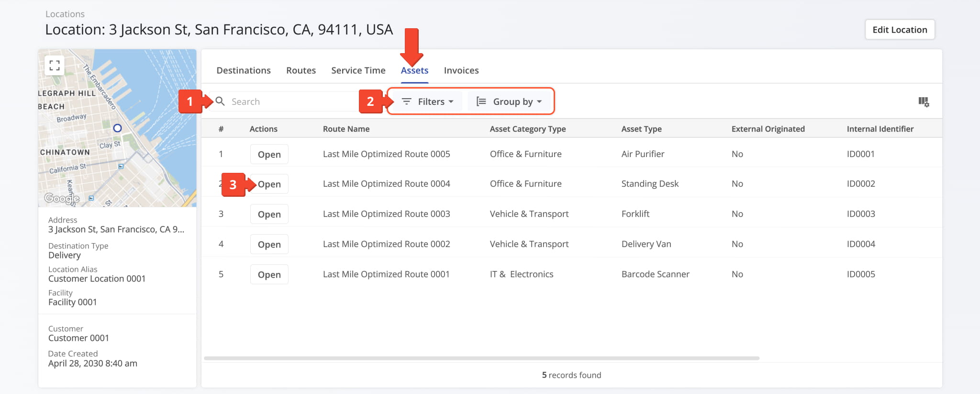Click Last Mile Optimized Route 0003

pyautogui.click(x=387, y=214)
